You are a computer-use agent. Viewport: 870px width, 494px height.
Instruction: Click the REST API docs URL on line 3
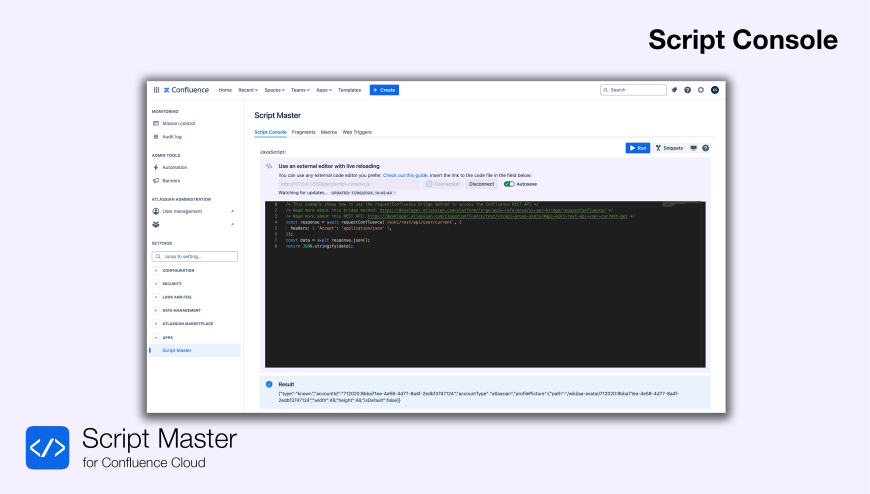497,216
